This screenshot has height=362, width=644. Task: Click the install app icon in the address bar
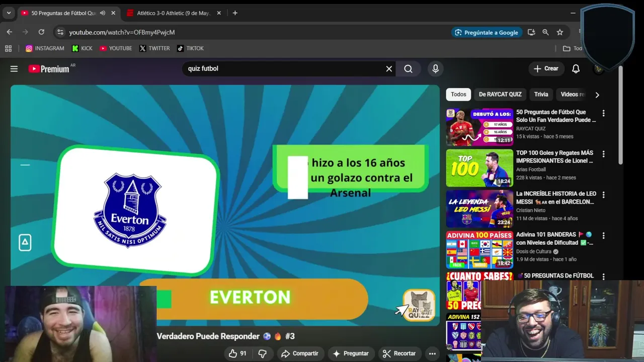(x=531, y=32)
